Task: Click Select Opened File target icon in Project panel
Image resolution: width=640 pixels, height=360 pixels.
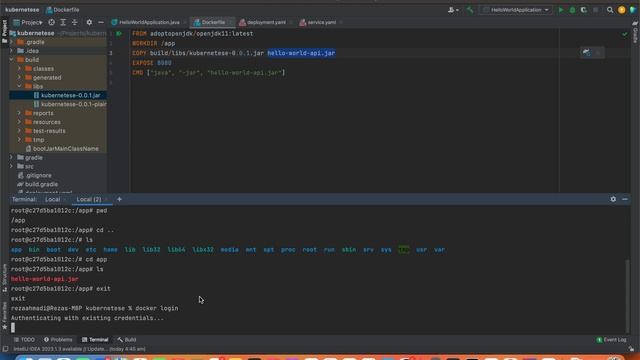Action: tap(51, 22)
